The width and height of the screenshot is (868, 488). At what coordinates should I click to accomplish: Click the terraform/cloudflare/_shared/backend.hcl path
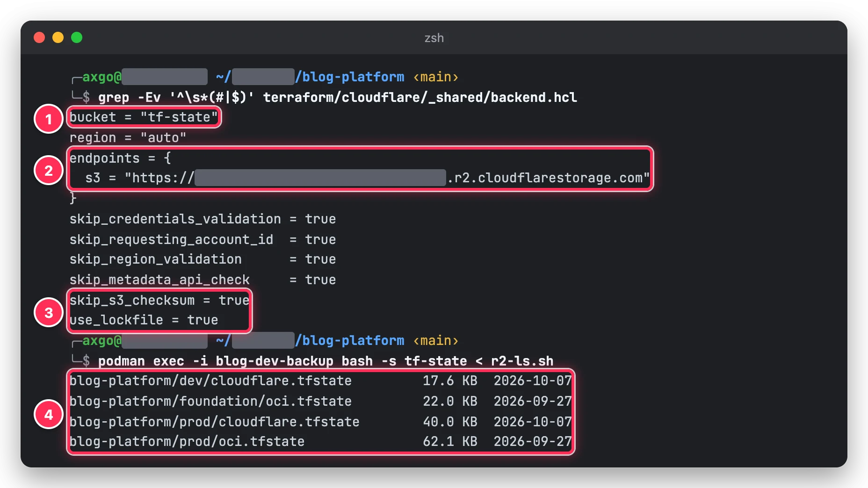pyautogui.click(x=420, y=97)
